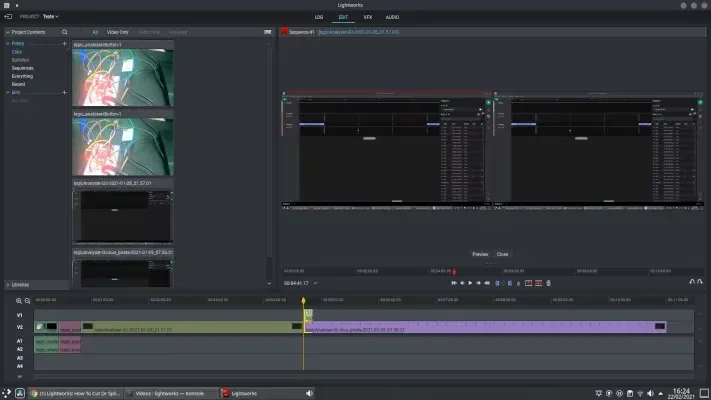This screenshot has width=711, height=400.
Task: Exit the project with the back-arrow icon
Action: coord(8,17)
